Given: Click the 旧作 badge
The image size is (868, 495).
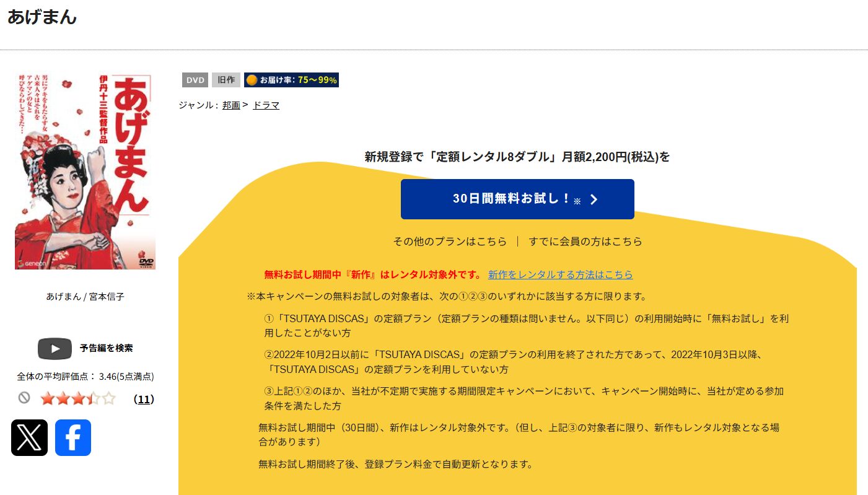Looking at the screenshot, I should [226, 80].
